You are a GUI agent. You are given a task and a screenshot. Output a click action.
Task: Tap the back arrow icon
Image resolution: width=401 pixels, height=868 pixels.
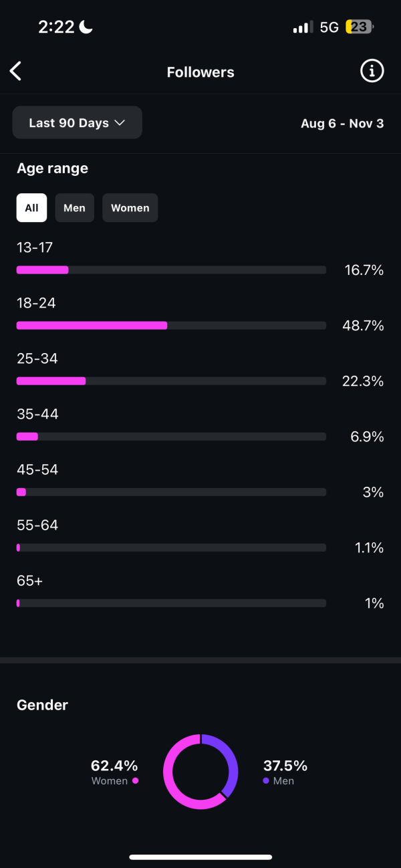coord(16,72)
